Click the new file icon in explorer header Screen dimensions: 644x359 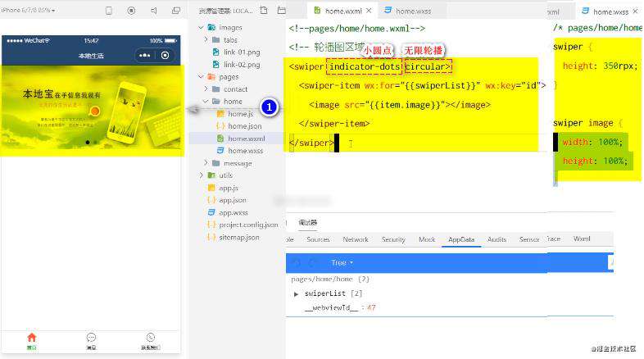click(264, 11)
